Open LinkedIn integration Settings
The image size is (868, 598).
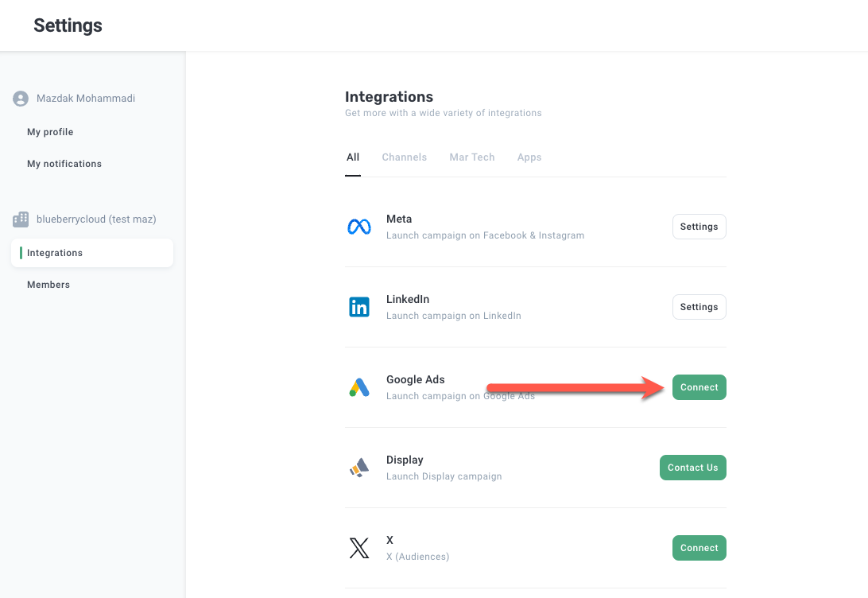[x=699, y=307]
